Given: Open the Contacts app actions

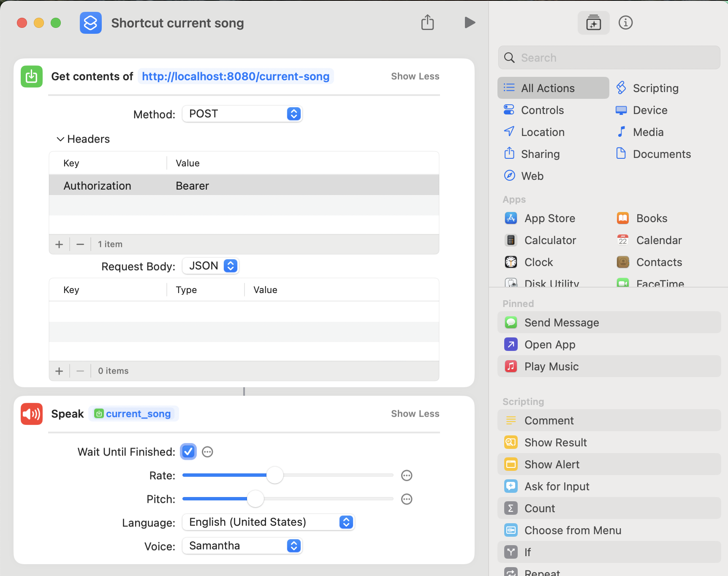Looking at the screenshot, I should (x=649, y=262).
